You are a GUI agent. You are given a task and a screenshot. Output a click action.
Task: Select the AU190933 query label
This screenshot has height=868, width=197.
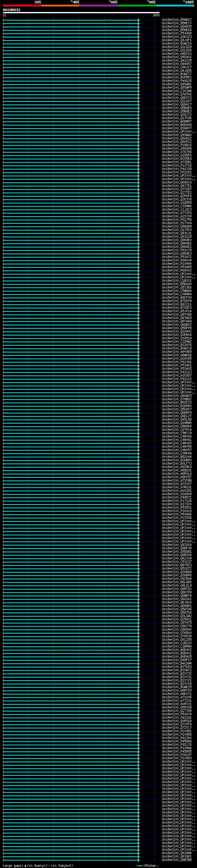pyautogui.click(x=11, y=10)
